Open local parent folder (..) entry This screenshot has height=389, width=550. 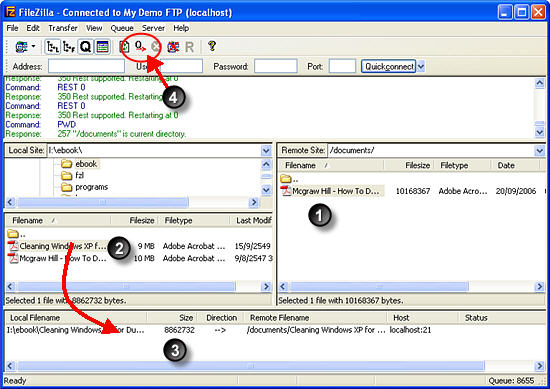pyautogui.click(x=16, y=234)
